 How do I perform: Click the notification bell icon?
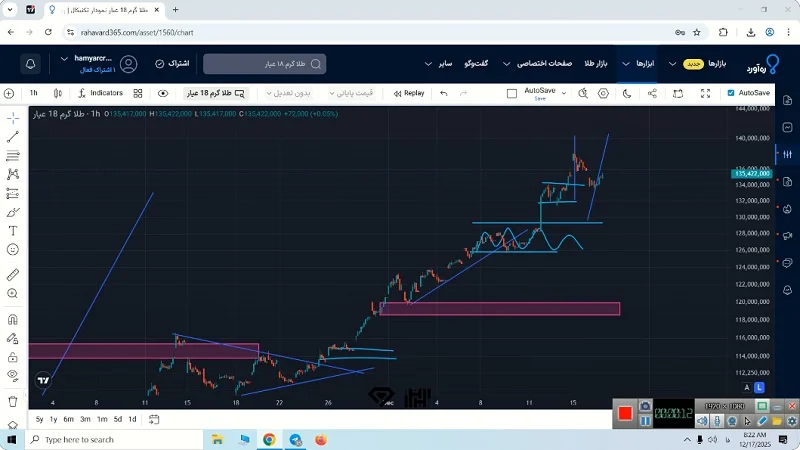(x=31, y=64)
